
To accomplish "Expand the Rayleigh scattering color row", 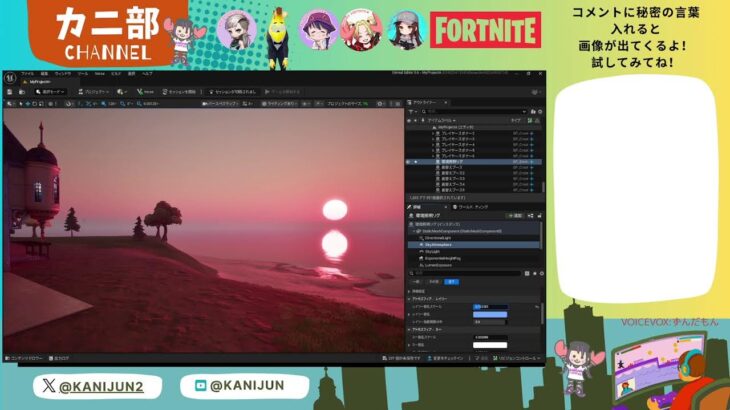I will 409,315.
